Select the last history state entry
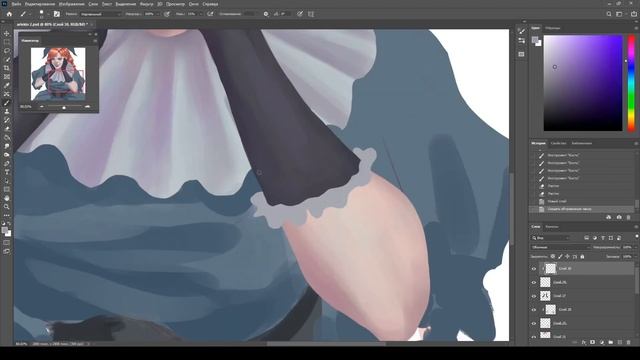The width and height of the screenshot is (640, 360). (582, 209)
